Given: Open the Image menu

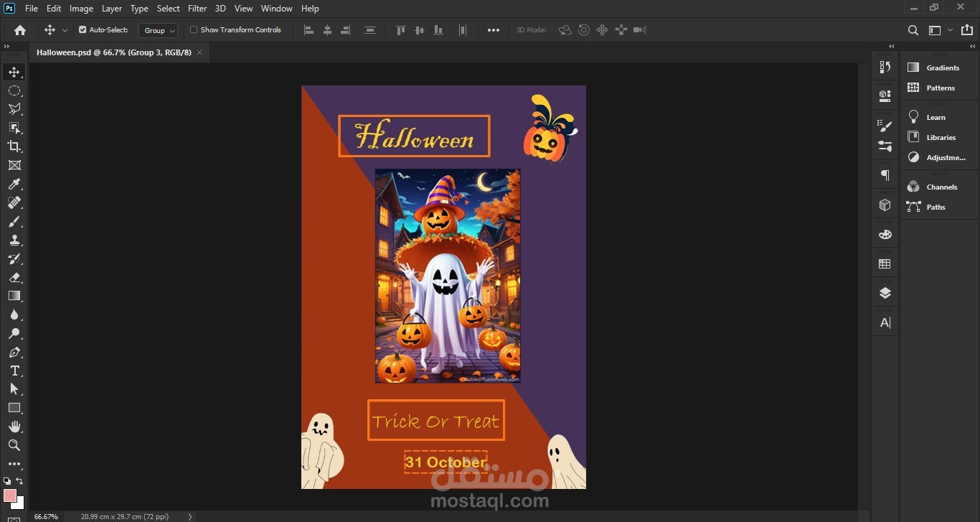Looking at the screenshot, I should 81,9.
